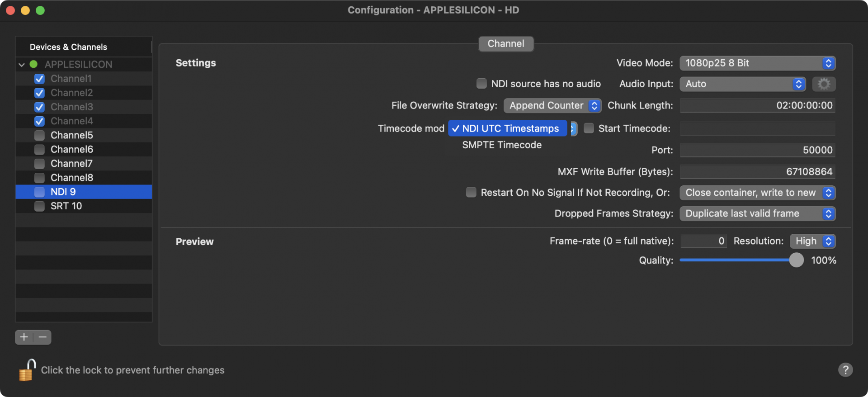Open the File Overwrite Strategy dropdown

552,106
